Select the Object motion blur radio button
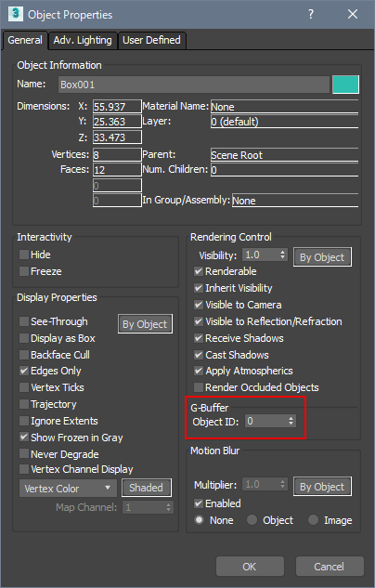The image size is (375, 588). (252, 520)
